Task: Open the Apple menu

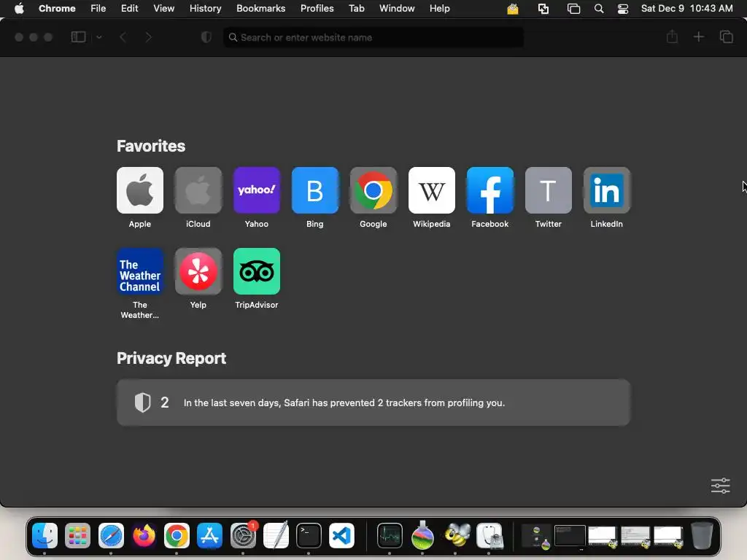Action: click(x=19, y=9)
